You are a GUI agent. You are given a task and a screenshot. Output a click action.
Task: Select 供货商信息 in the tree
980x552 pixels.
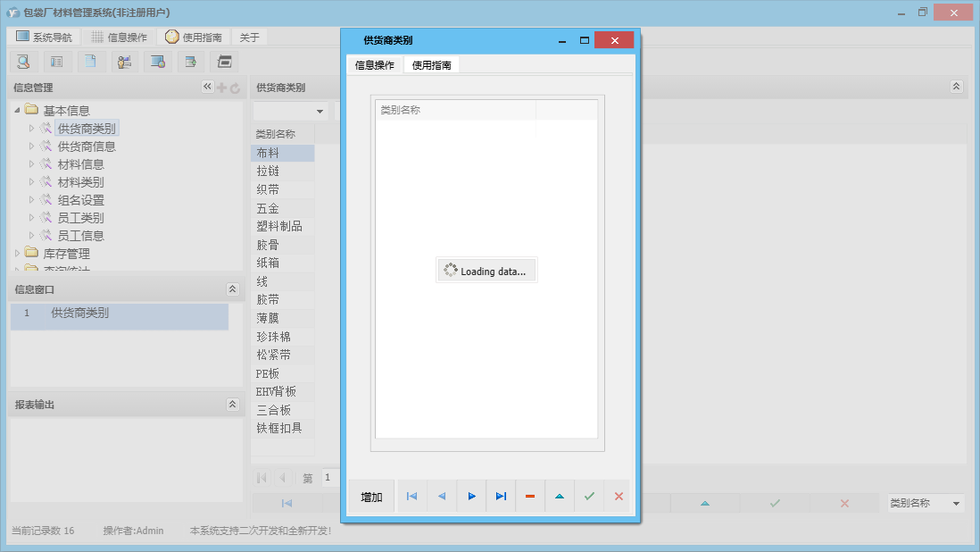click(x=87, y=146)
